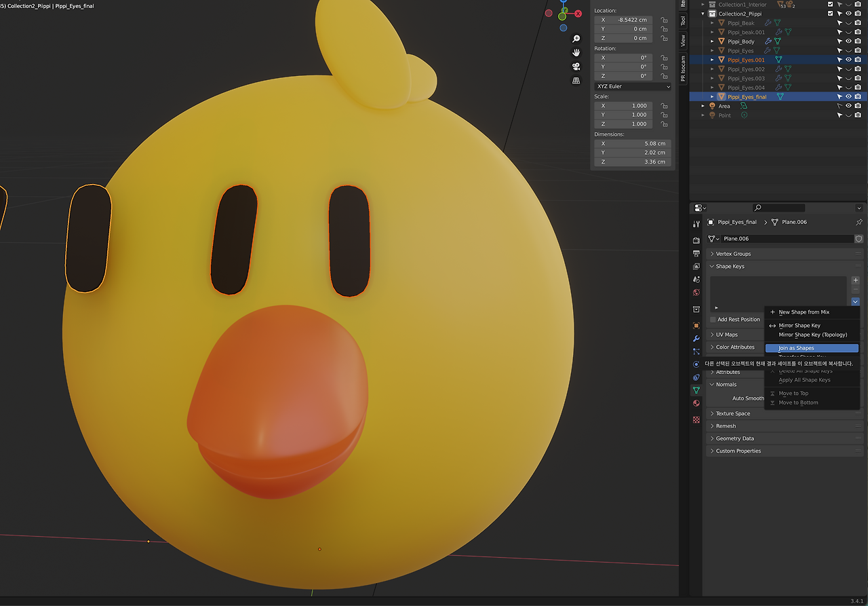The image size is (868, 606).
Task: Uncheck the Collection2_Piippi exclude checkbox
Action: 830,14
